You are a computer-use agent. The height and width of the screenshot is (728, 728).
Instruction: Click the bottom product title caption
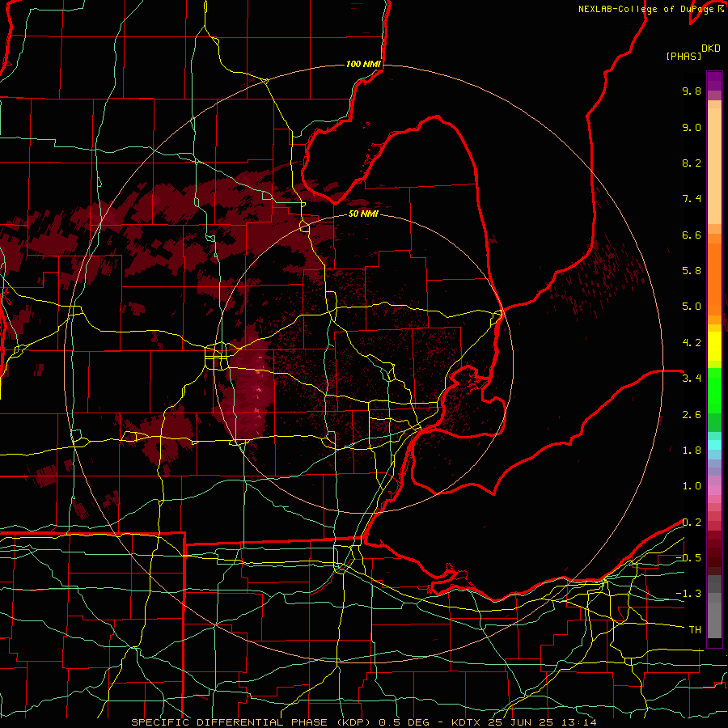tap(363, 722)
